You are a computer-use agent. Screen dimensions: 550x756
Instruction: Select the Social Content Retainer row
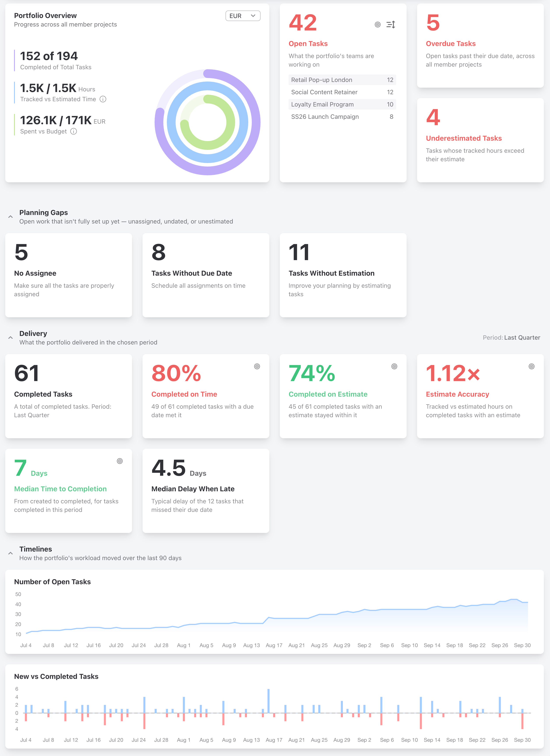click(x=342, y=92)
